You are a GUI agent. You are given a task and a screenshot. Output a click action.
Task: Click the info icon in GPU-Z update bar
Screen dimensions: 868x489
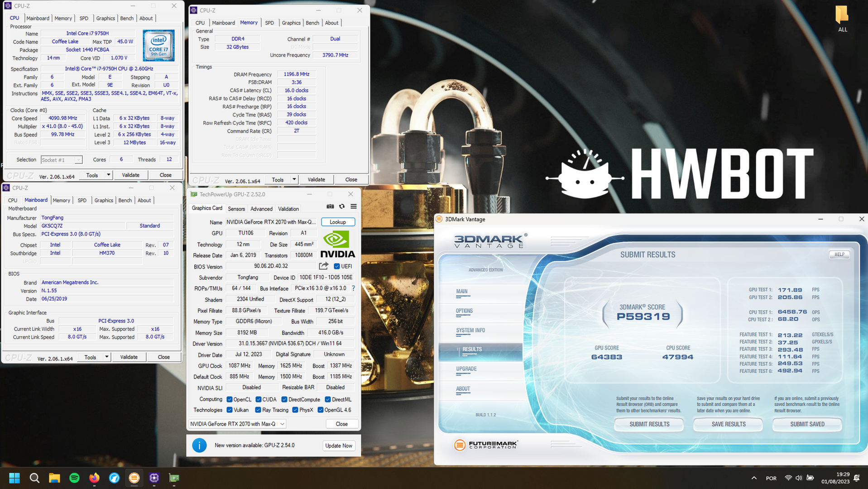point(199,446)
